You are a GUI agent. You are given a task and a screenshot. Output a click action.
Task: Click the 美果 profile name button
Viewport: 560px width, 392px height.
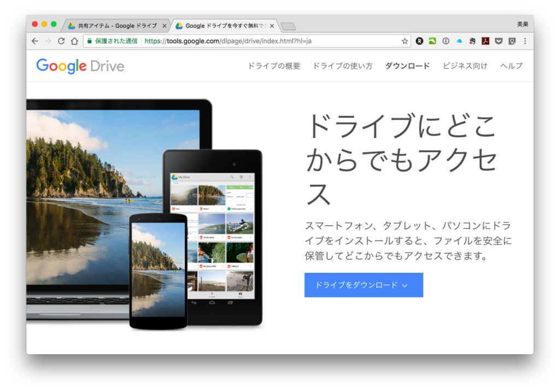coord(522,24)
